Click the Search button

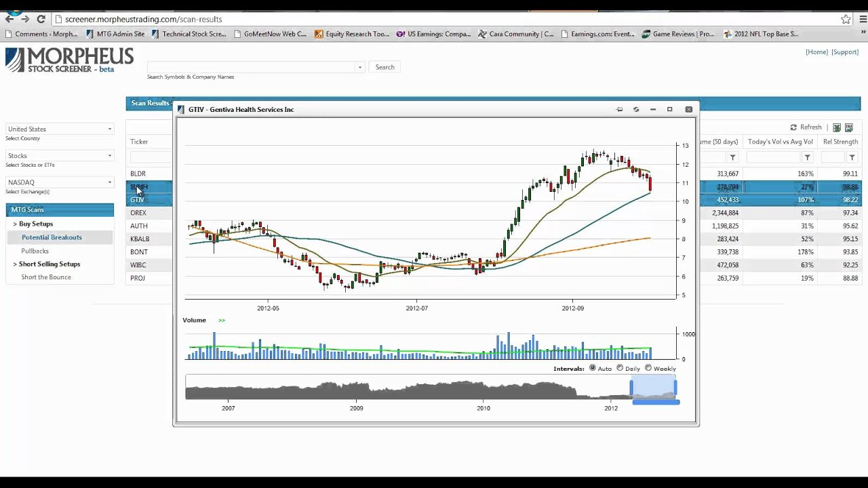pos(384,67)
